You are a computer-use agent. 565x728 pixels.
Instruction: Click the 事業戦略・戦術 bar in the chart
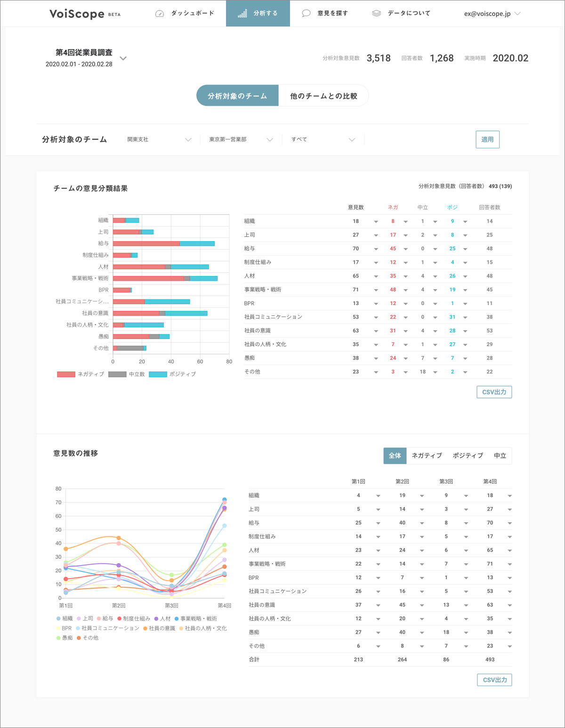[165, 278]
